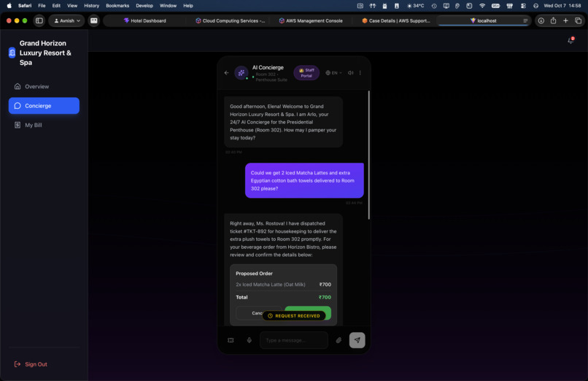The width and height of the screenshot is (588, 381).
Task: Open My Bill in the sidebar
Action: 44,126
